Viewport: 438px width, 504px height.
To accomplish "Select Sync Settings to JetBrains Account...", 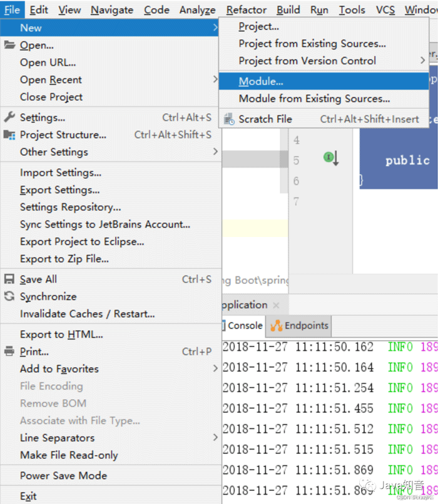I will point(111,224).
